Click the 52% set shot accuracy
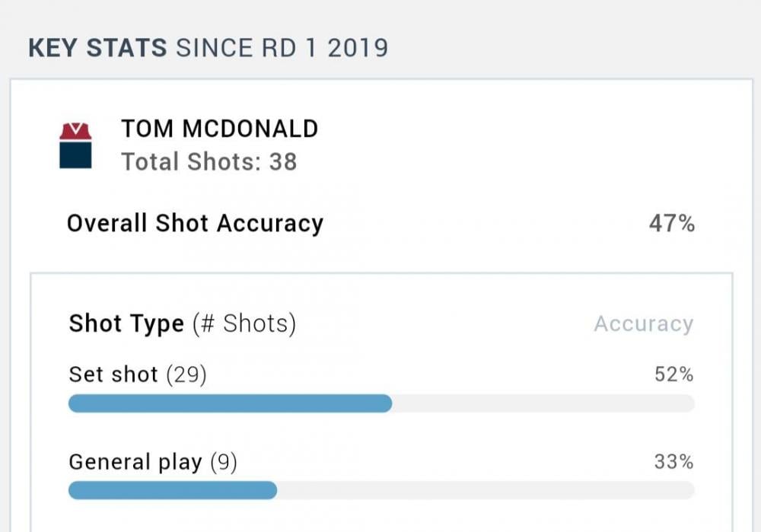This screenshot has width=761, height=532. pyautogui.click(x=673, y=374)
